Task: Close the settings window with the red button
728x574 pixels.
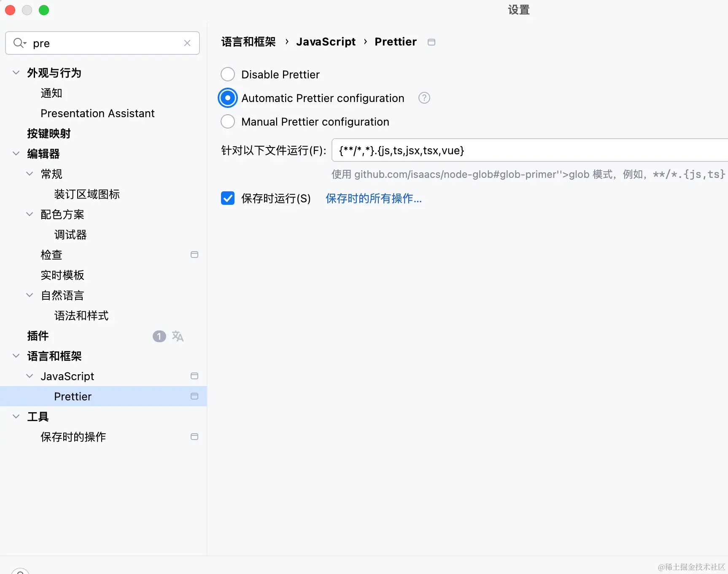Action: pos(10,10)
